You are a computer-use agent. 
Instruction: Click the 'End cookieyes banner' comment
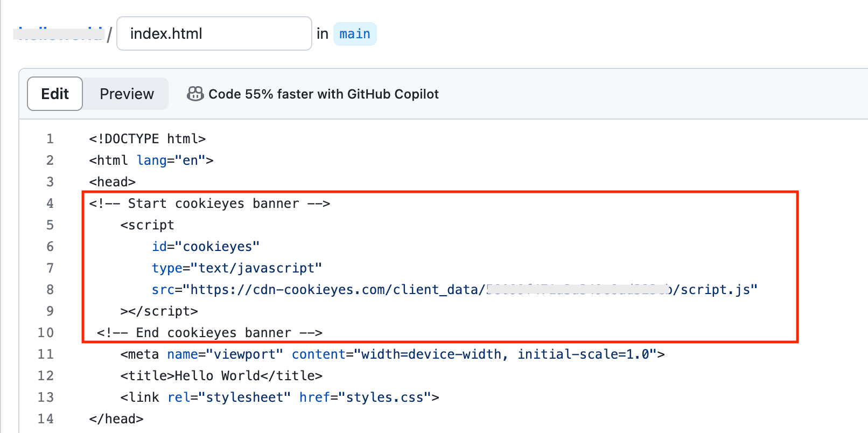pyautogui.click(x=209, y=333)
